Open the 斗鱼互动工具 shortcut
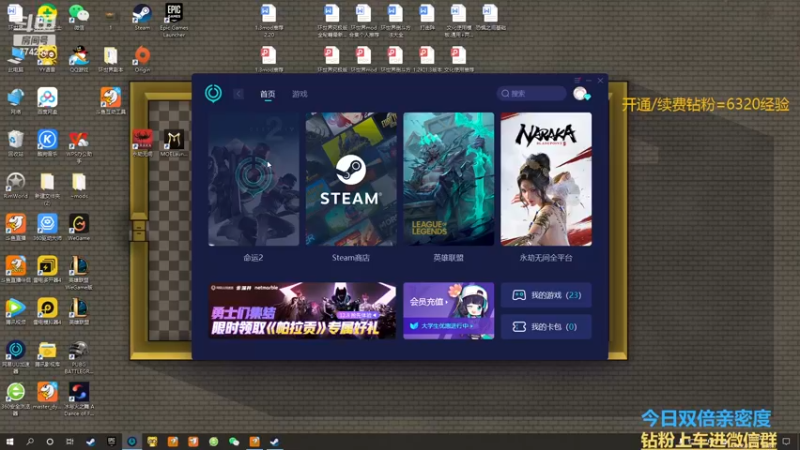 pyautogui.click(x=111, y=101)
